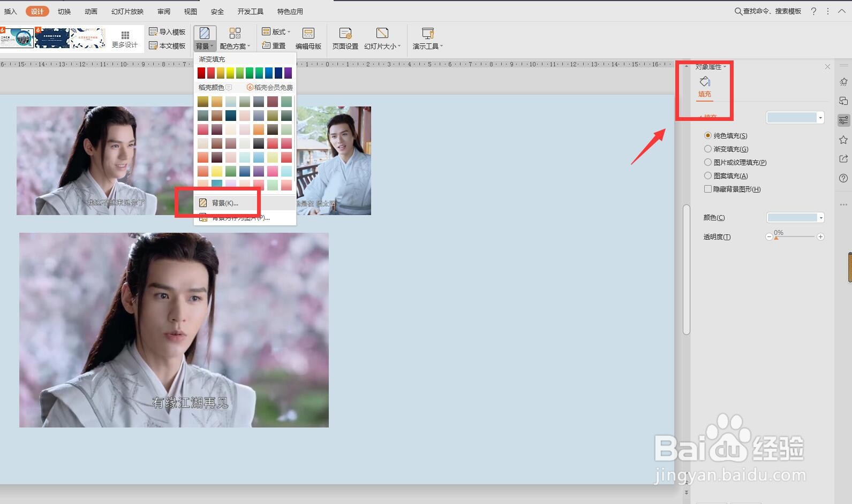Select the large 有缘江湖再见 image on slide

[174, 330]
